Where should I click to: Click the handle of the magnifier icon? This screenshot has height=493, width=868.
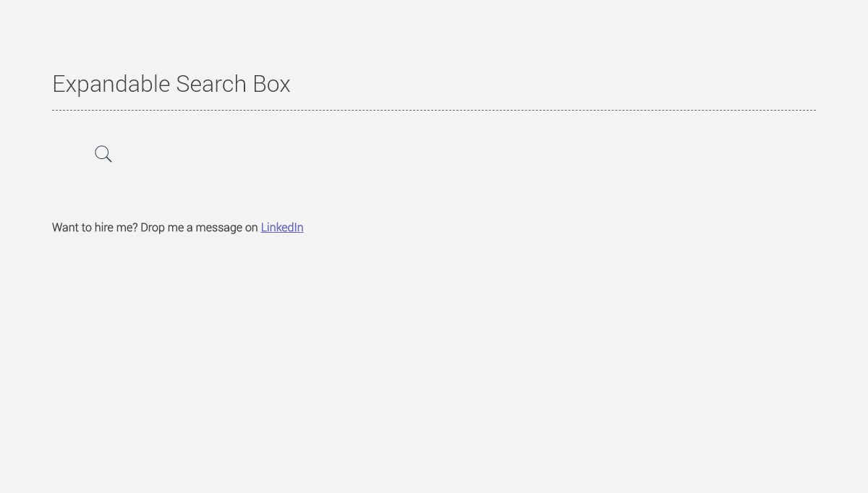[109, 159]
